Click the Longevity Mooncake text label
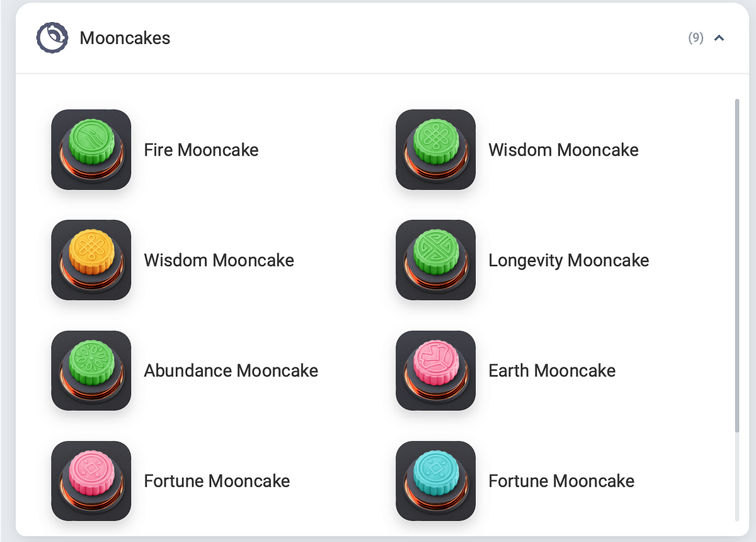This screenshot has width=756, height=542. coord(568,260)
